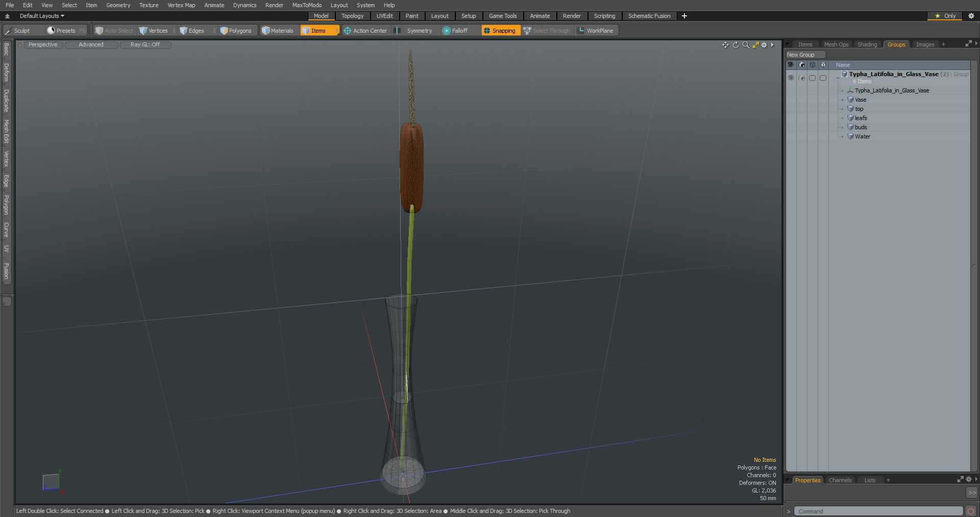The width and height of the screenshot is (980, 517).
Task: Open the Presets browser
Action: (x=66, y=31)
